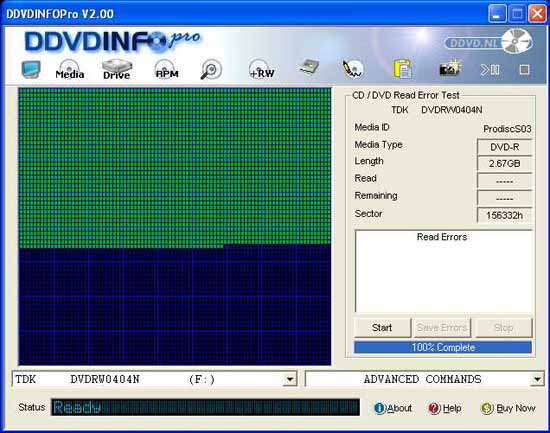
Task: Close the DDVDINFOPro window
Action: [537, 14]
